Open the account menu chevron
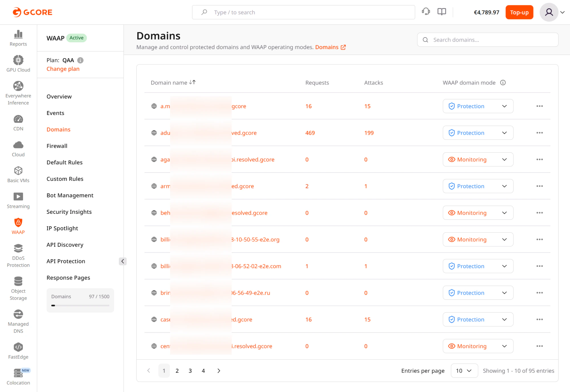570x392 pixels. click(563, 12)
